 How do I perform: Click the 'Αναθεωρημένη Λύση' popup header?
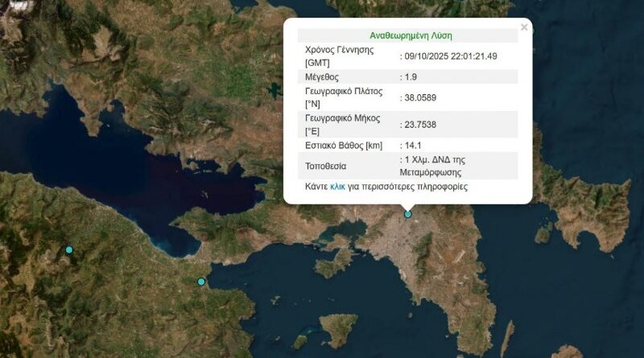click(411, 36)
